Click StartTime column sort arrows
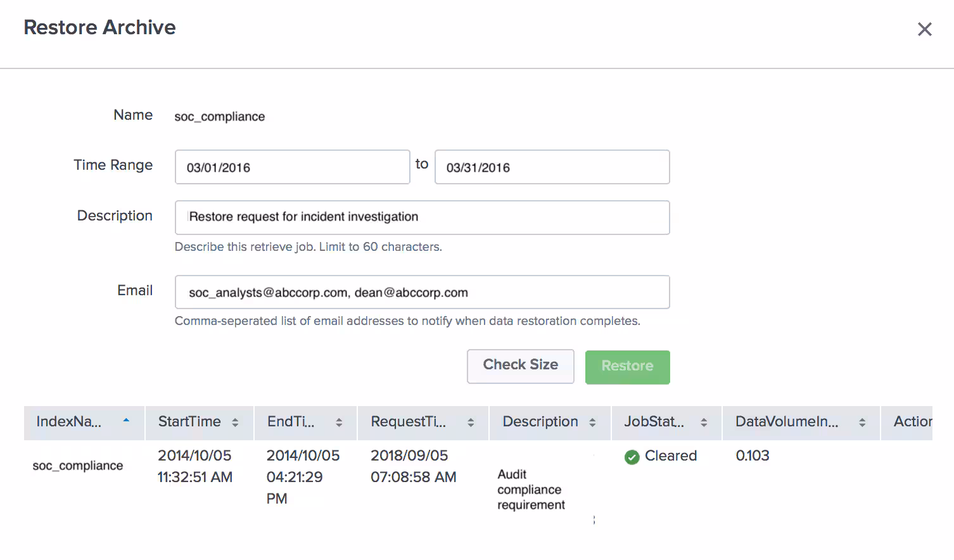 [235, 423]
